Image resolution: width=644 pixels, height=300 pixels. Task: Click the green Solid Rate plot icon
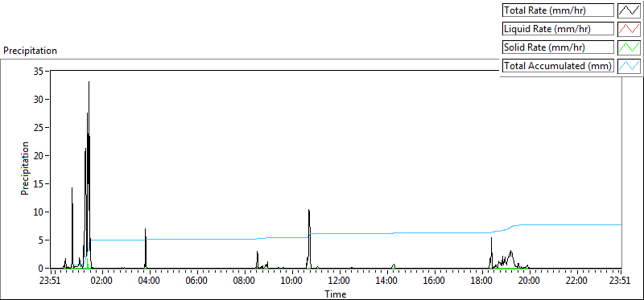(629, 47)
